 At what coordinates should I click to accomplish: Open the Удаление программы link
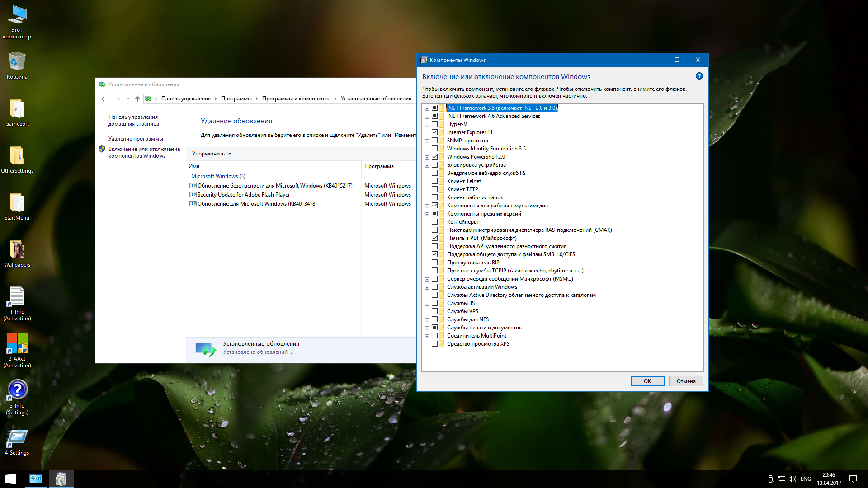[136, 139]
